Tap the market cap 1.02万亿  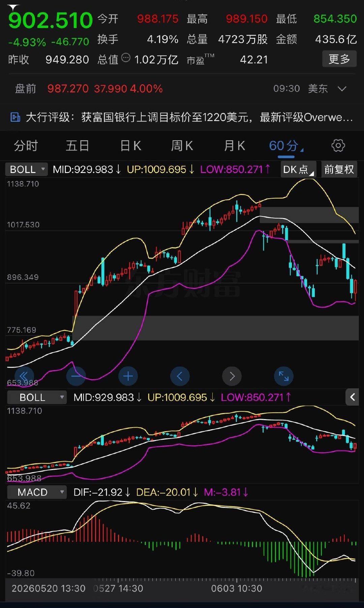coord(156,60)
